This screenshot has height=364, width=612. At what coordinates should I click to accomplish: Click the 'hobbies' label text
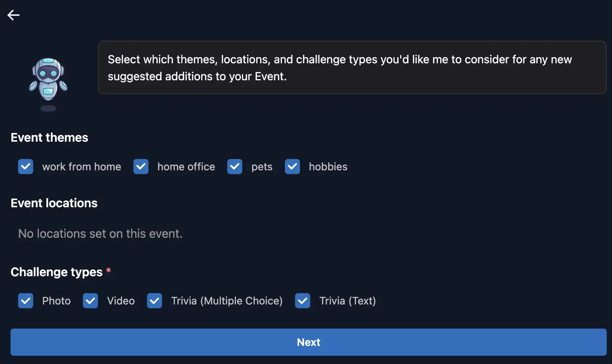[x=327, y=167]
